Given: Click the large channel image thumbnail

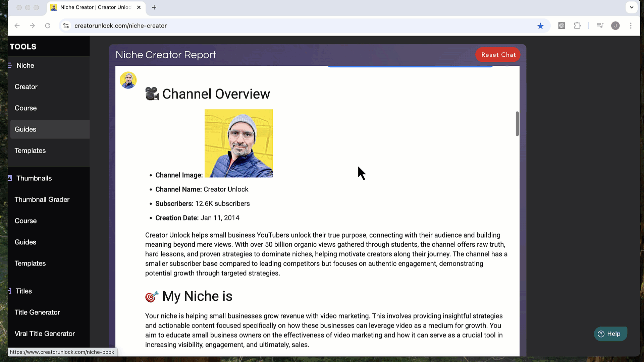Looking at the screenshot, I should coord(238,143).
